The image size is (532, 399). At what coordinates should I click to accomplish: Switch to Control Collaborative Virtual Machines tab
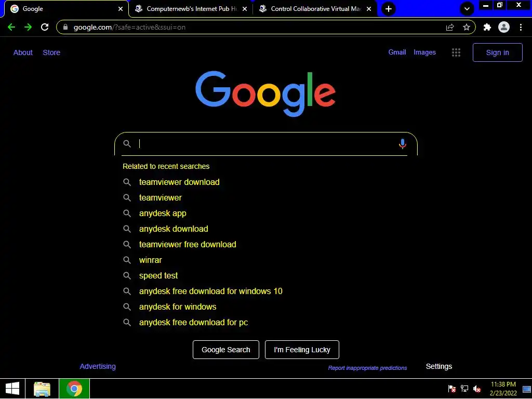[x=314, y=9]
